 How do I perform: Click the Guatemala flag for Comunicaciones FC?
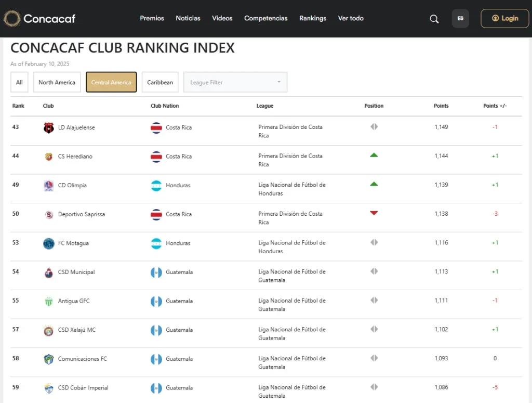(x=156, y=358)
